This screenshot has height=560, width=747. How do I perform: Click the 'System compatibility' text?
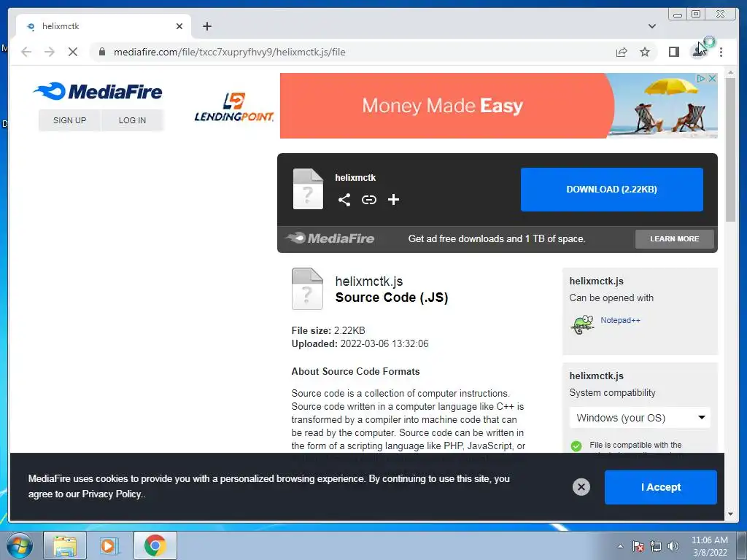(x=612, y=392)
